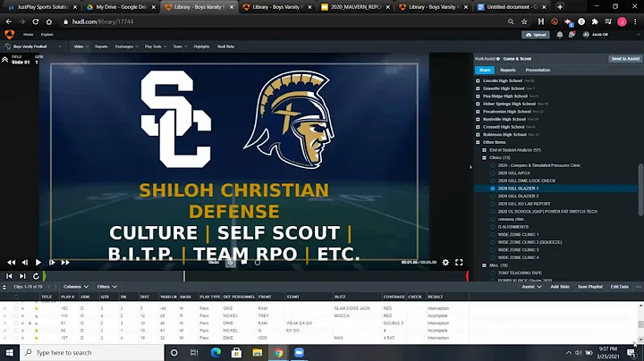The width and height of the screenshot is (644, 361).
Task: Fast forward the video
Action: [x=65, y=263]
